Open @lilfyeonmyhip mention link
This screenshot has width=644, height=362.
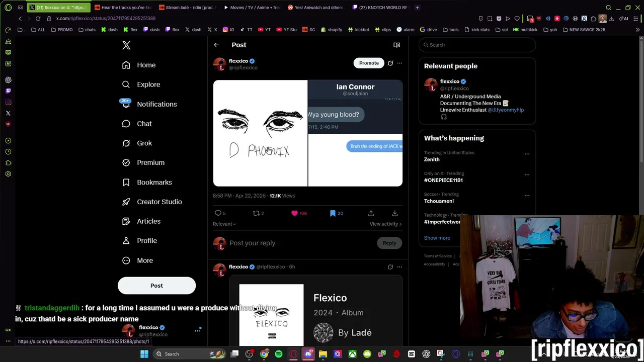(x=506, y=110)
